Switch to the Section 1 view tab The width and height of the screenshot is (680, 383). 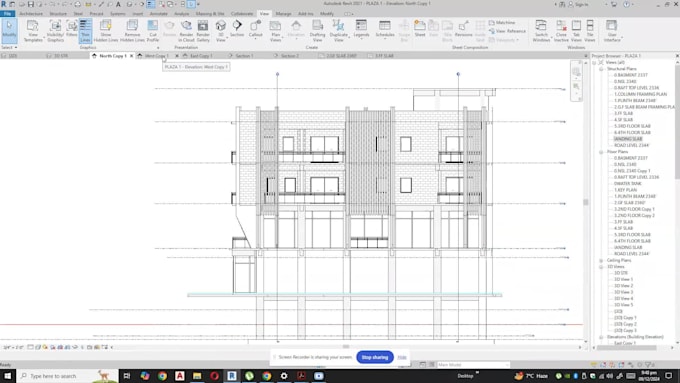244,56
